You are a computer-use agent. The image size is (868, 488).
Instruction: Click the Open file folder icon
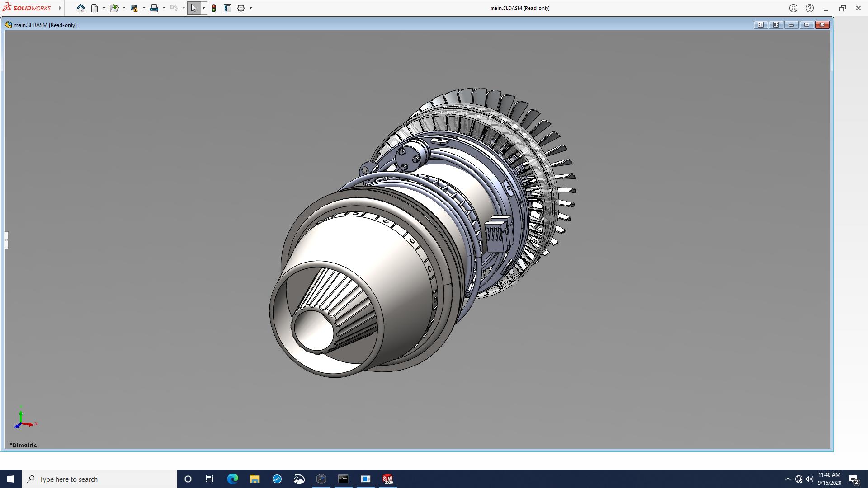tap(113, 8)
